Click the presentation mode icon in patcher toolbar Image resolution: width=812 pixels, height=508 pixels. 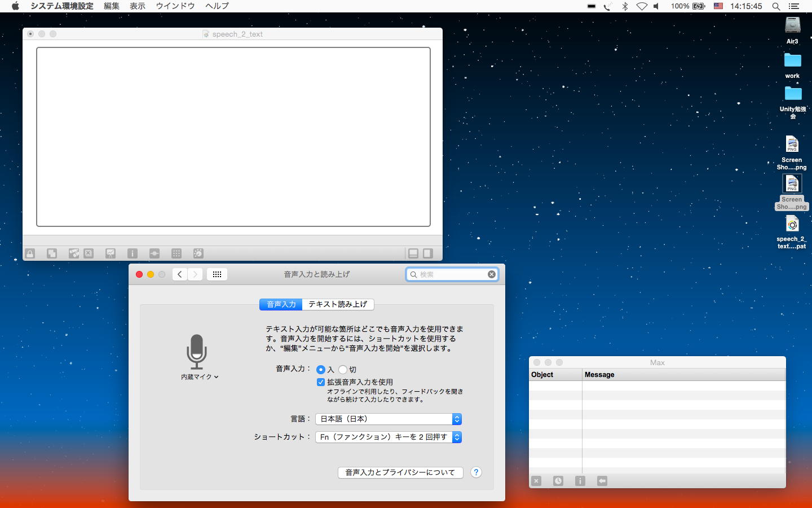click(x=111, y=253)
